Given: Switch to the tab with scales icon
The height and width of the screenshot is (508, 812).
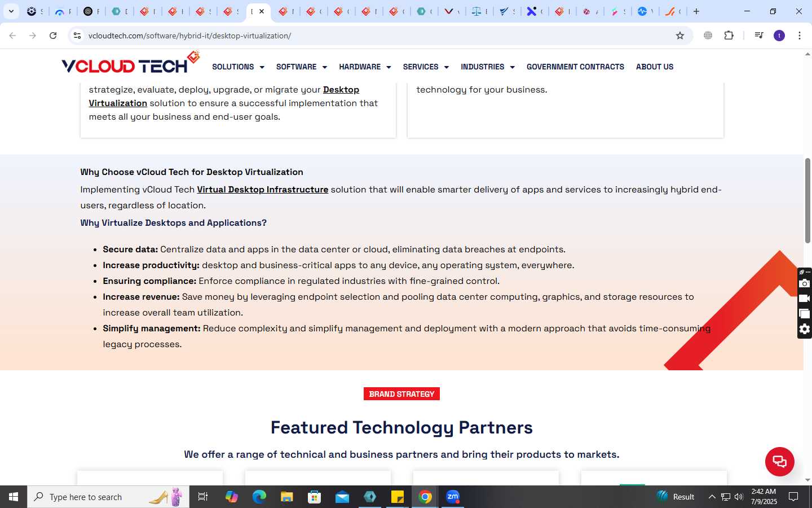Looking at the screenshot, I should point(479,11).
